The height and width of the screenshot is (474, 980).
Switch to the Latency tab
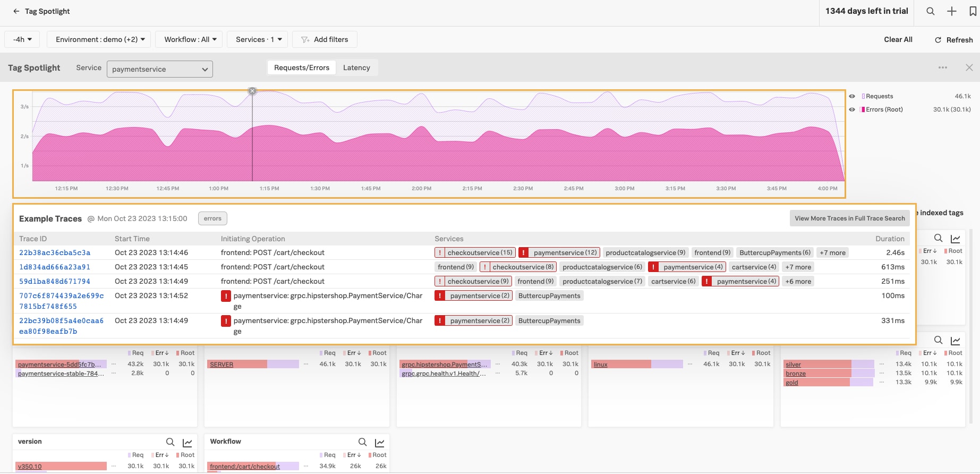coord(356,67)
